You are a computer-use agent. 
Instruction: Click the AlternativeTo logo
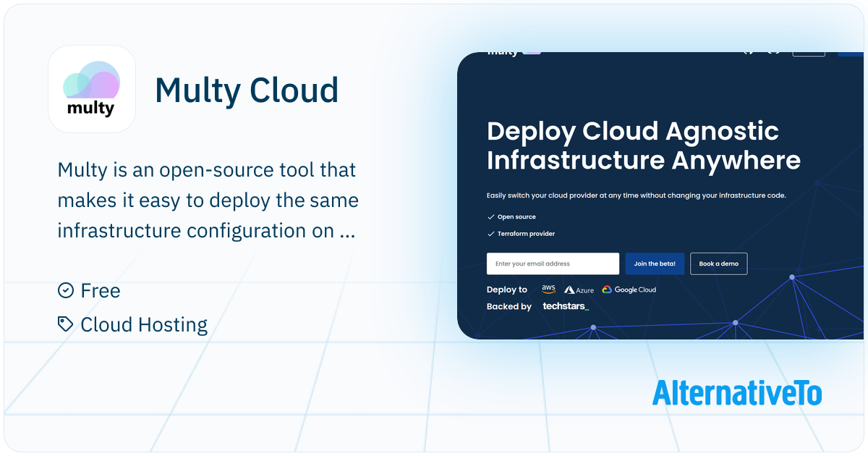[737, 392]
